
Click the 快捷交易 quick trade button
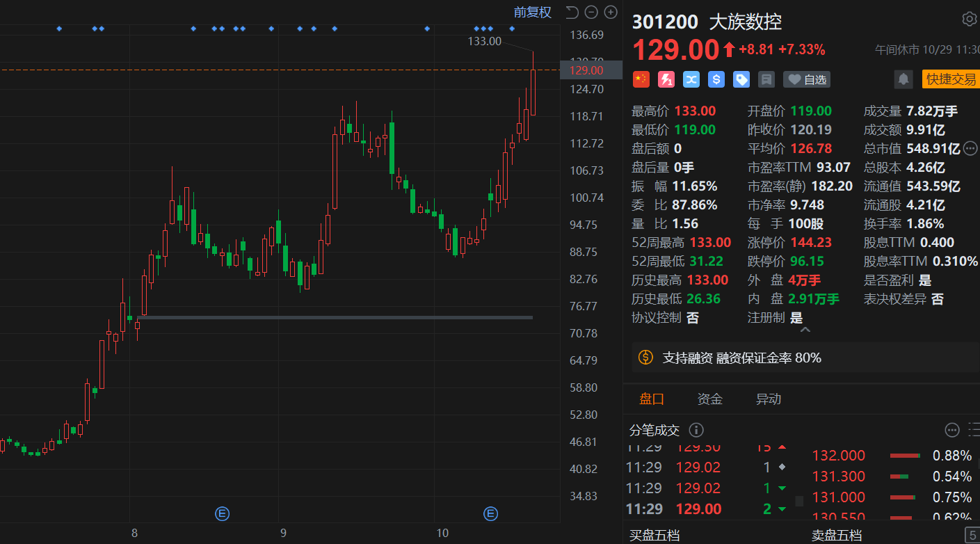click(x=950, y=79)
